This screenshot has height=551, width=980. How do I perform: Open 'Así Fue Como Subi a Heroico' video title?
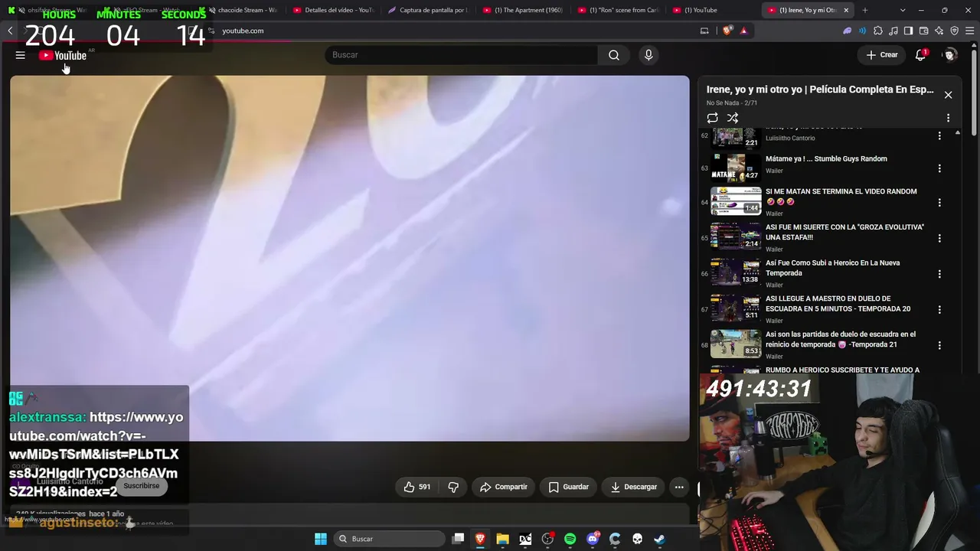[x=832, y=268]
